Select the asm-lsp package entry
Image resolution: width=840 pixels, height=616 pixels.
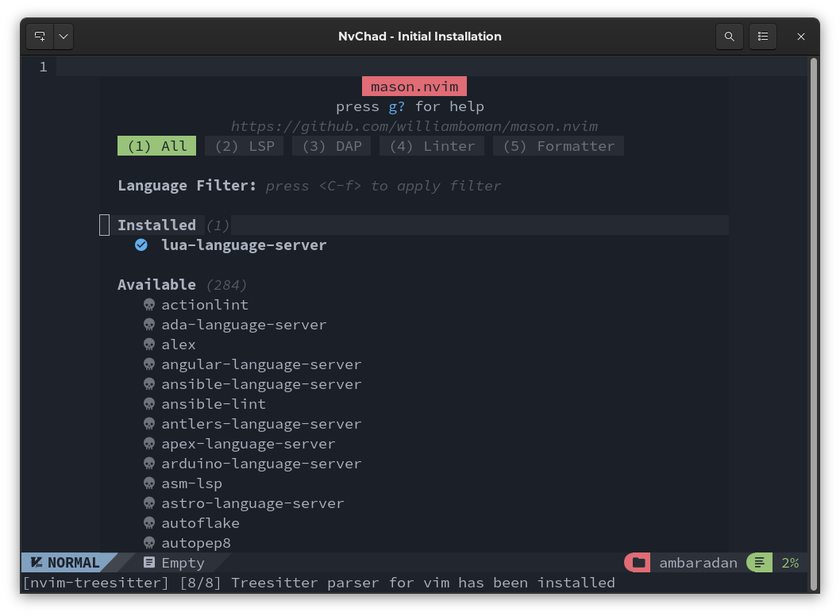click(191, 483)
